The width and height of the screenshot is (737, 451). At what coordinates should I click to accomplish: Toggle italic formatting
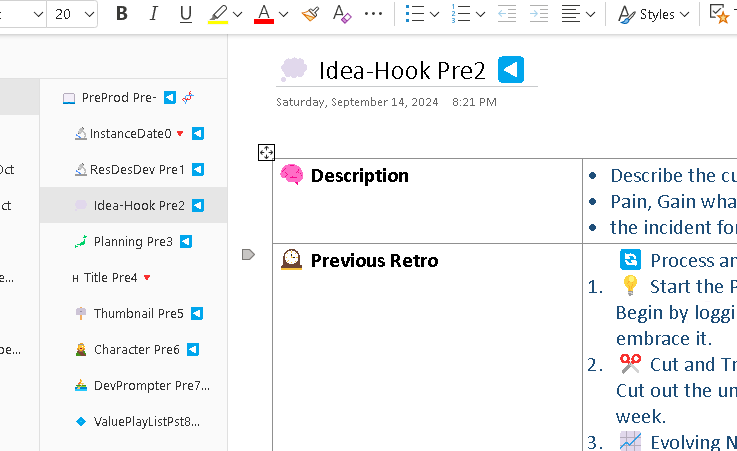click(153, 14)
